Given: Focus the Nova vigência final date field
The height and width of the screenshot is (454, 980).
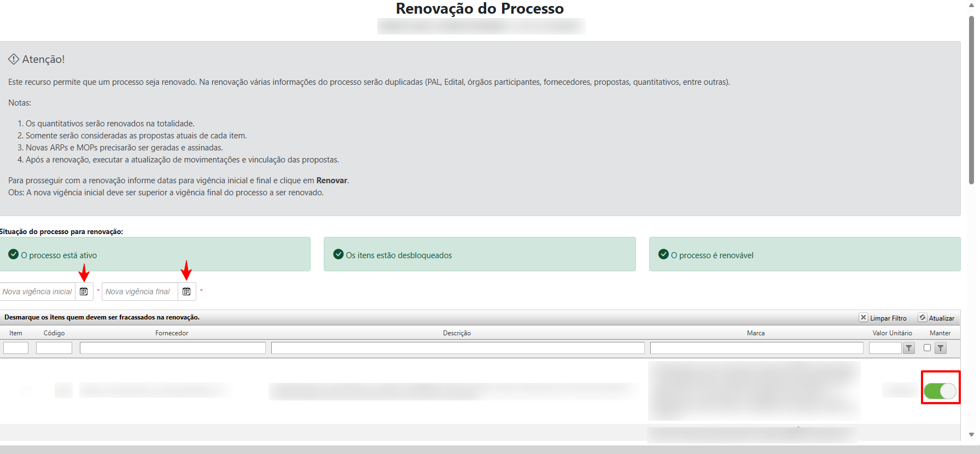Looking at the screenshot, I should click(x=139, y=292).
